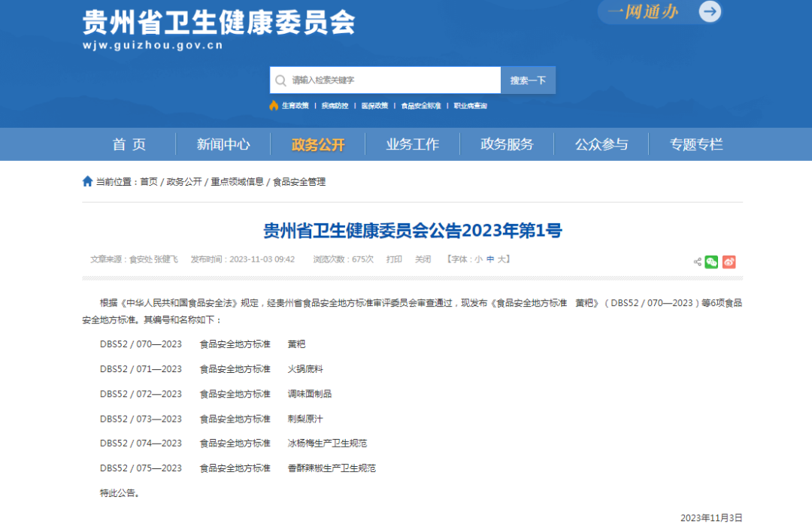Set font size to 大

[x=502, y=259]
